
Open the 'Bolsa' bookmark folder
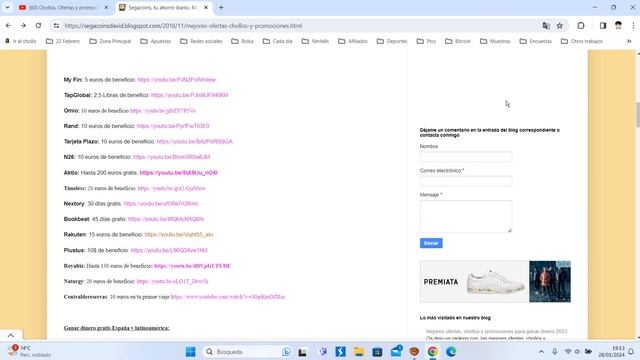[x=242, y=41]
